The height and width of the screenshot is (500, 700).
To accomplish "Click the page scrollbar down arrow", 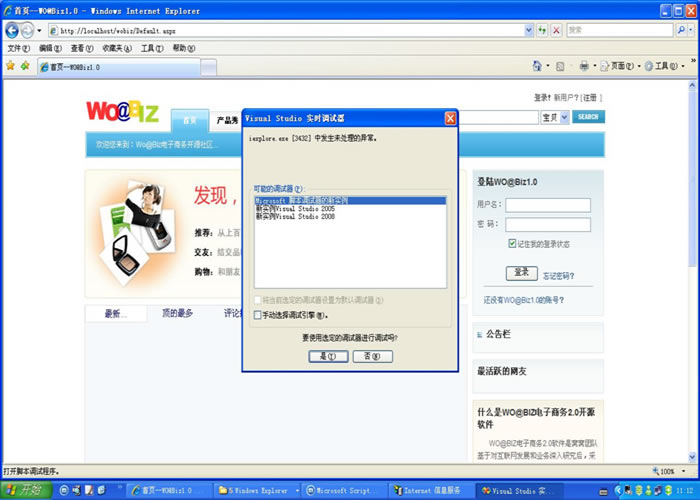I will pos(692,457).
